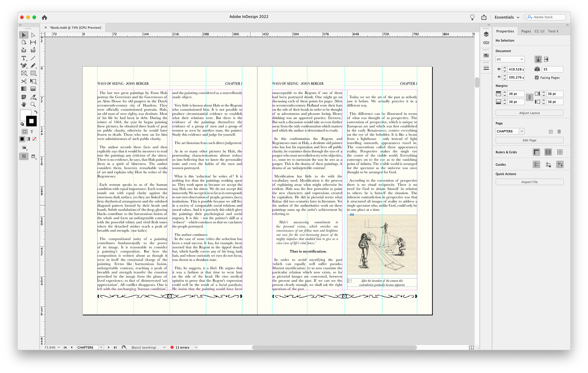Select the Page tool
Screen dimensions: 588x373
tap(24, 42)
